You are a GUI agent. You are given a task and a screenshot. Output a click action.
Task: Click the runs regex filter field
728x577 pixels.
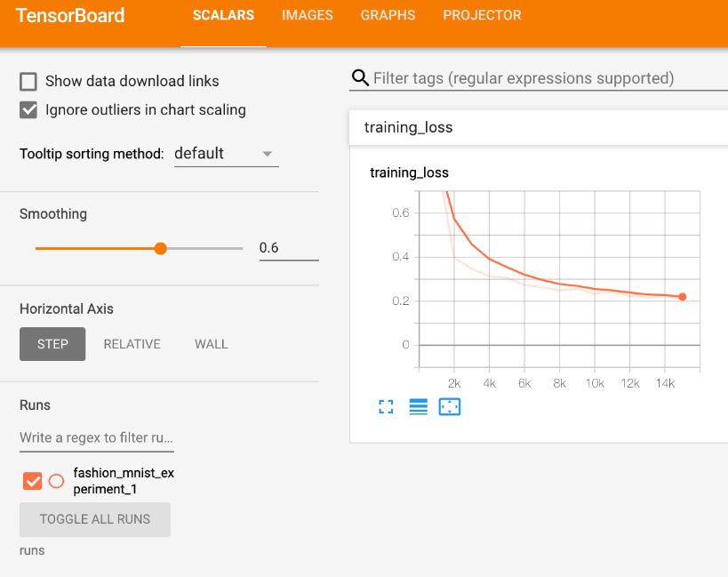click(x=97, y=437)
